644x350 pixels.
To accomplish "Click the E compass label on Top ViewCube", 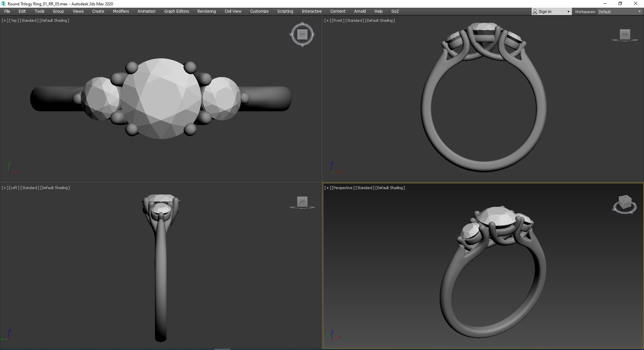I will [313, 34].
